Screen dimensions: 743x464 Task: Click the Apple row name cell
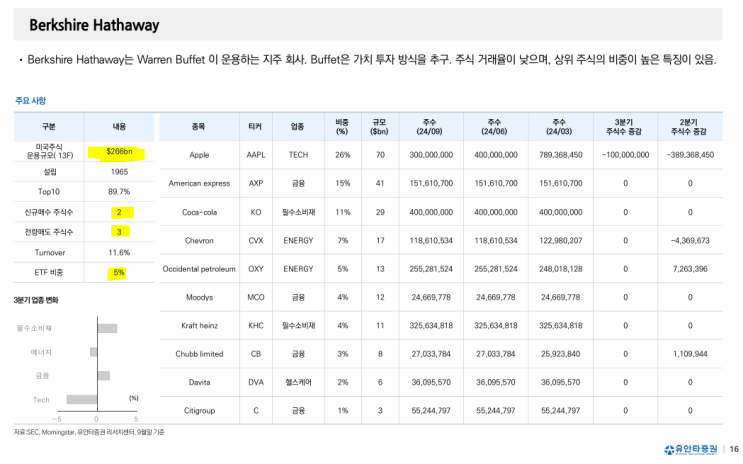point(197,155)
